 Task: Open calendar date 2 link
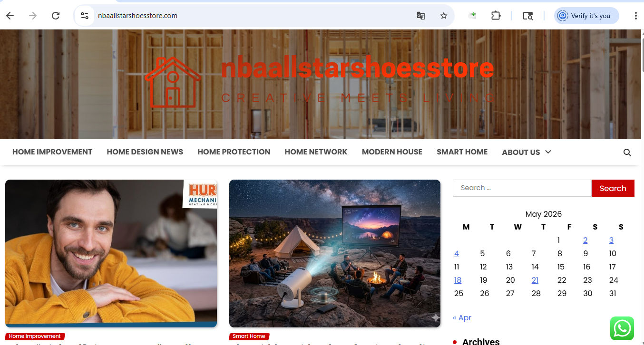point(585,240)
